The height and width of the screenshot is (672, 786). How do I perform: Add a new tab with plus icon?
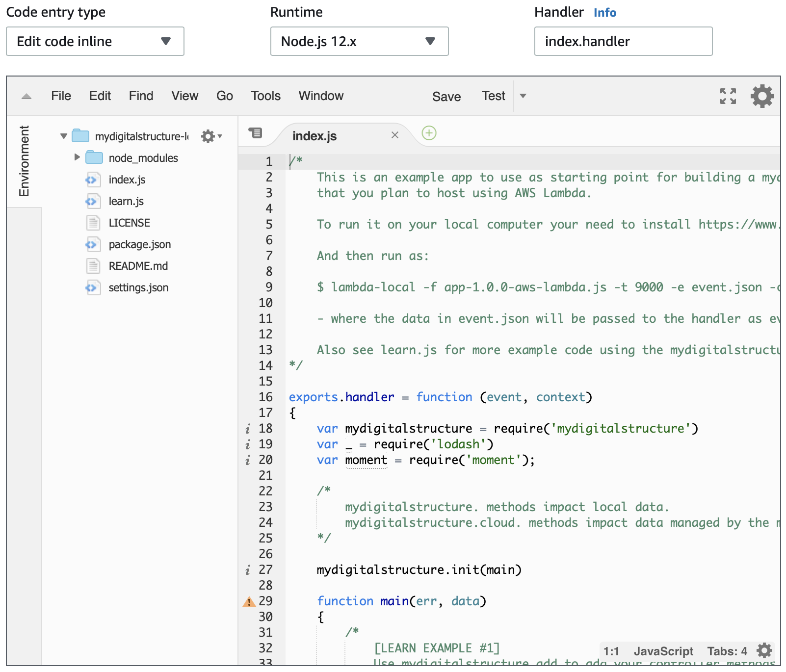[429, 133]
